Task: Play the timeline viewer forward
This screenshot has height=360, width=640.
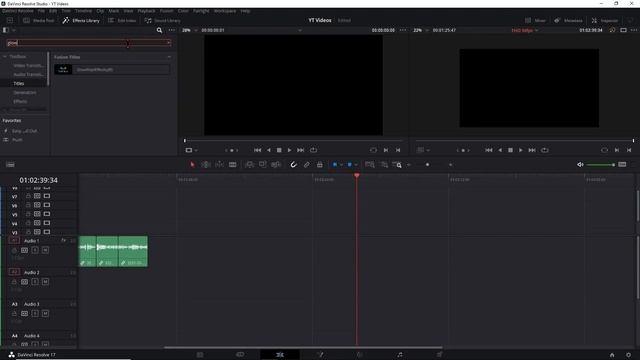Action: pyautogui.click(x=520, y=150)
